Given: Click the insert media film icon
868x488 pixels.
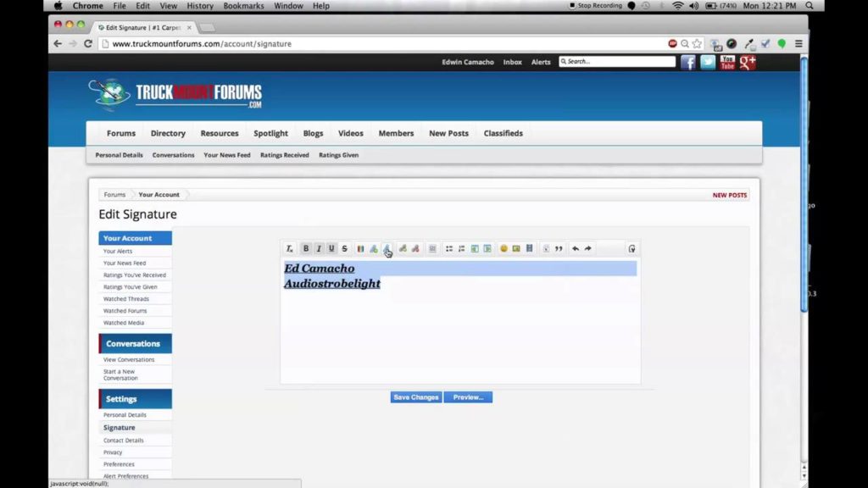Looking at the screenshot, I should coord(529,249).
